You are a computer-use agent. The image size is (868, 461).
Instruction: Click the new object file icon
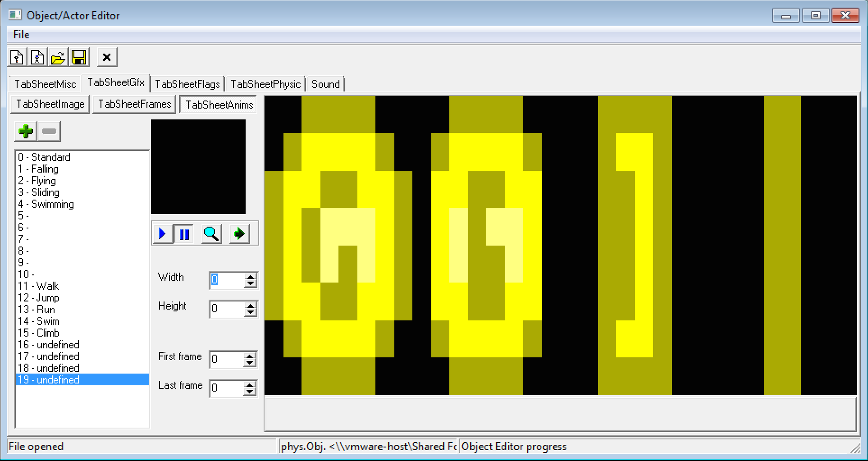click(17, 58)
